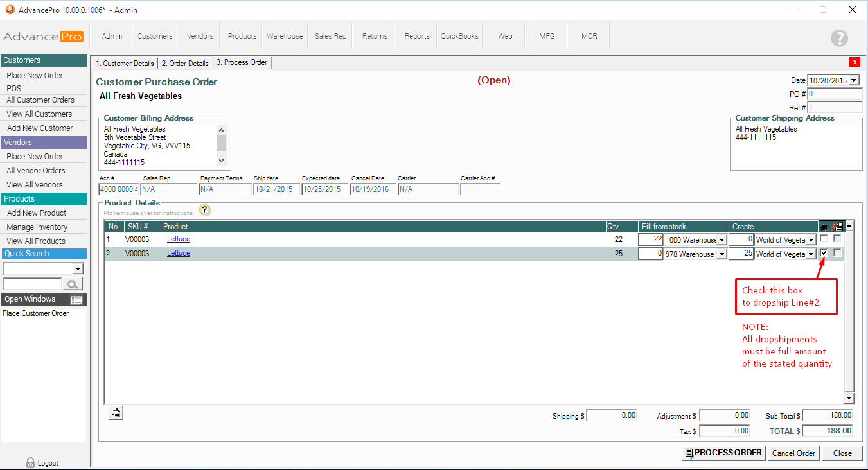Open the Lettuce link on line 1
Screen dimensions: 868x470
[178, 239]
